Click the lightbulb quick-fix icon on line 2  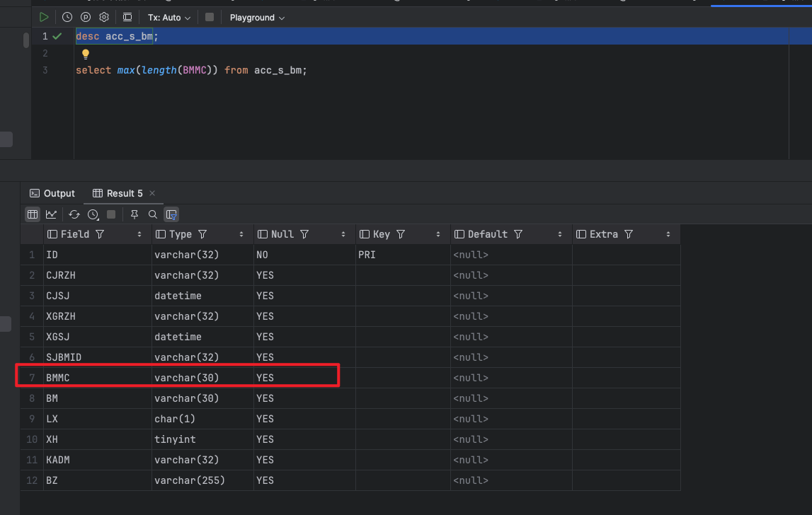(x=86, y=54)
